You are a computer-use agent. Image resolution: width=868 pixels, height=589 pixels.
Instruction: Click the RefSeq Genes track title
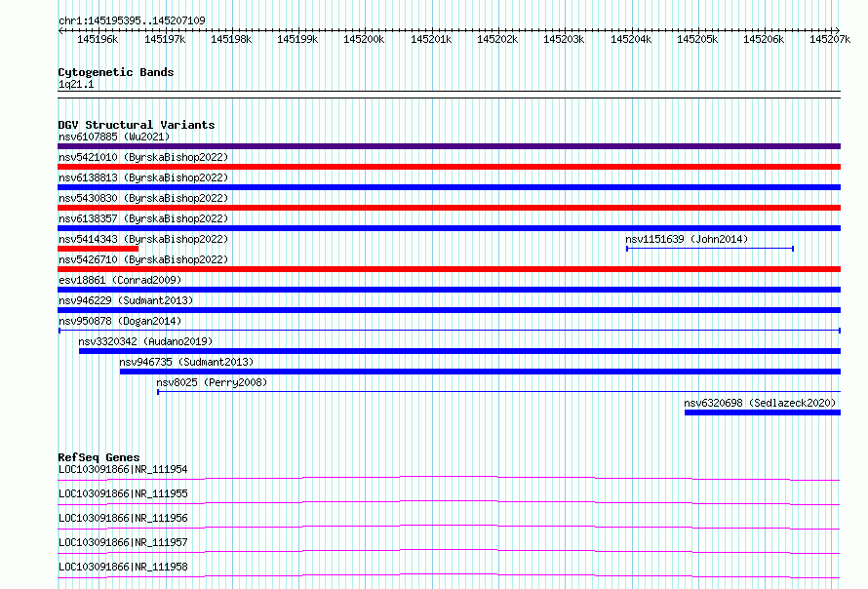[x=99, y=457]
